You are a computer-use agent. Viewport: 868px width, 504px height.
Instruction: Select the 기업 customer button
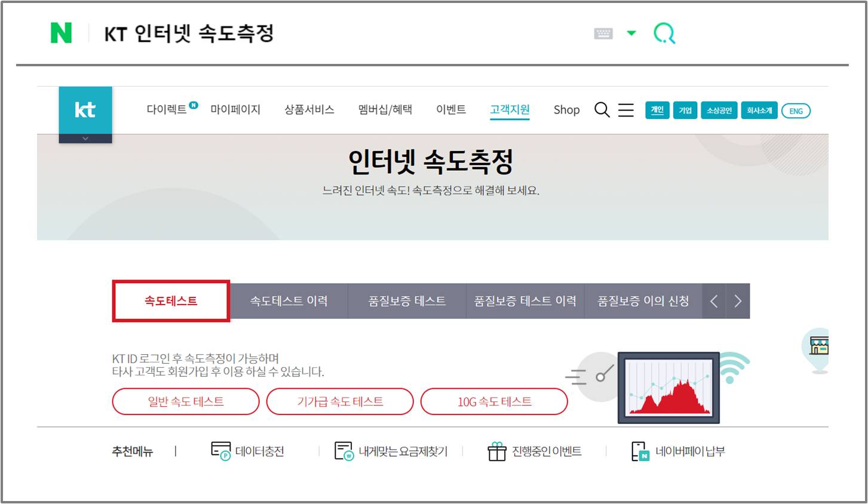tap(685, 110)
